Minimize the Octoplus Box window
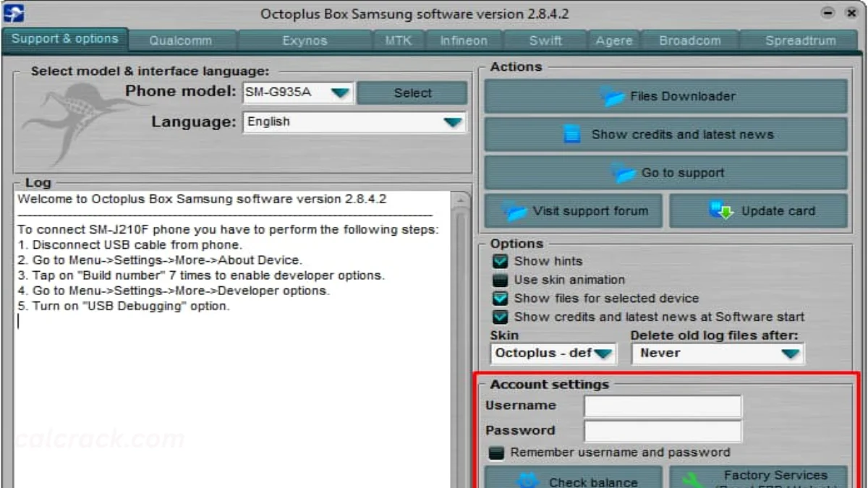Viewport: 868px width, 488px height. [828, 13]
